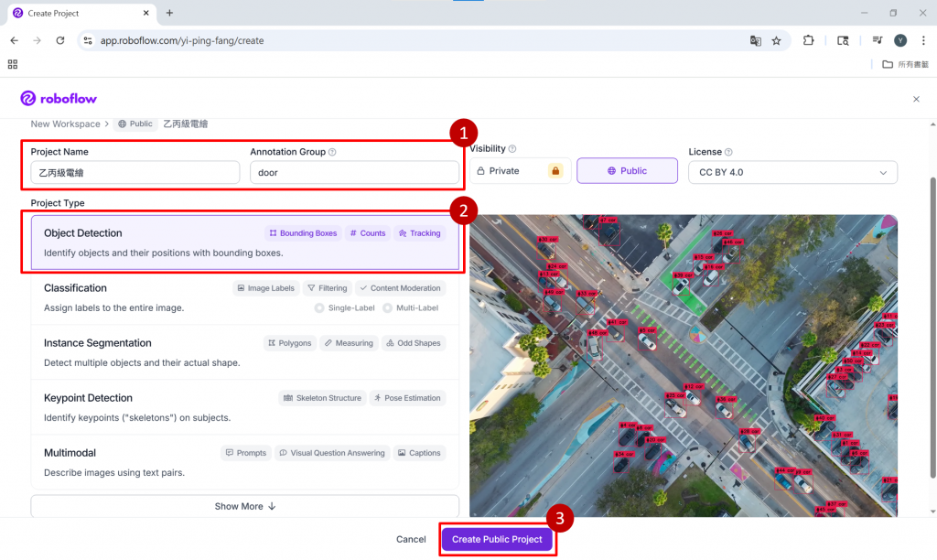
Task: Click the Bounding Boxes tag
Action: coord(303,233)
